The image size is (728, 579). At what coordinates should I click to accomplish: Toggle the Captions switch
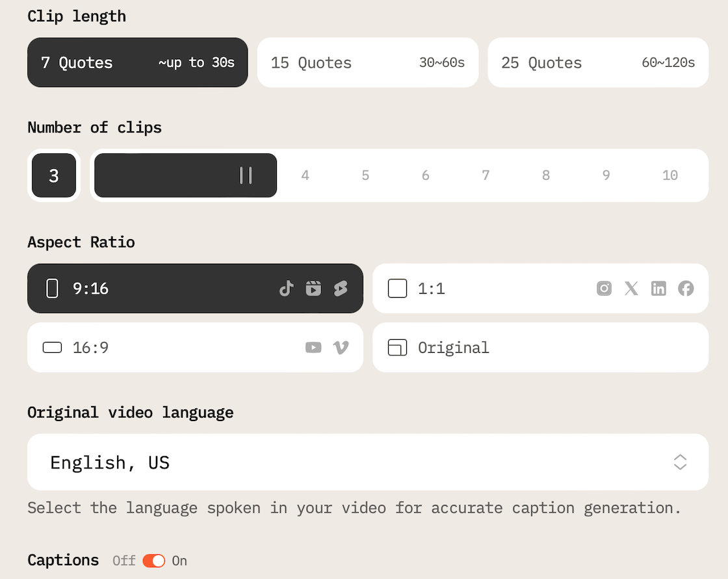click(x=154, y=560)
